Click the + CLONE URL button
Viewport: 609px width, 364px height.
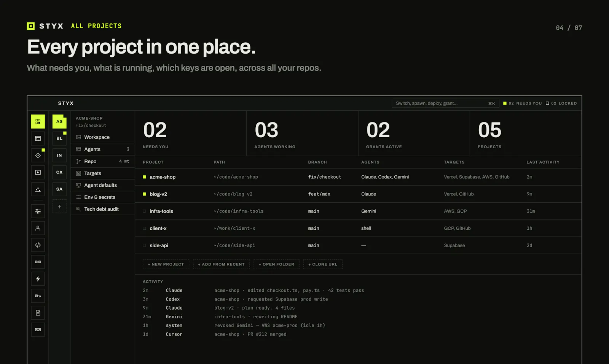click(323, 264)
